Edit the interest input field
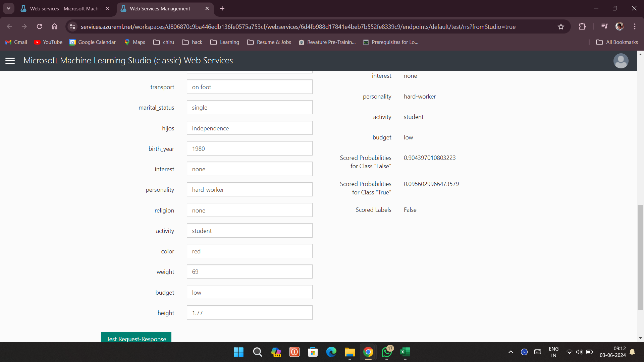The height and width of the screenshot is (362, 644). point(250,169)
